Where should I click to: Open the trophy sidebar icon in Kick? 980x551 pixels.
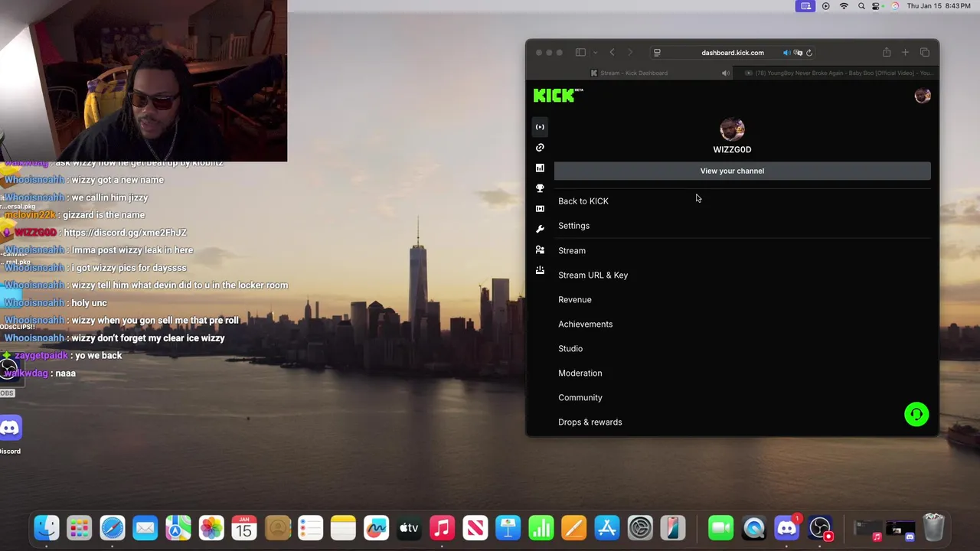[540, 188]
